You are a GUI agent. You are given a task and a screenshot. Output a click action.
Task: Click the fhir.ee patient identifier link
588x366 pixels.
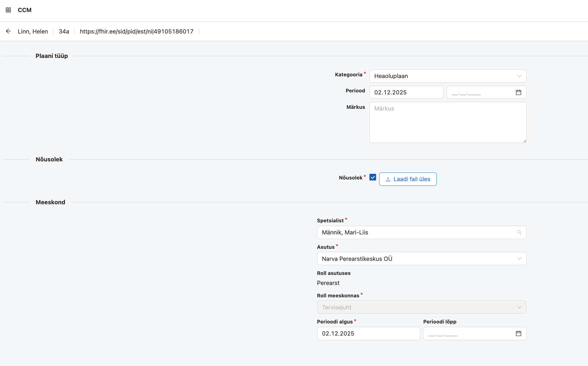pos(136,31)
